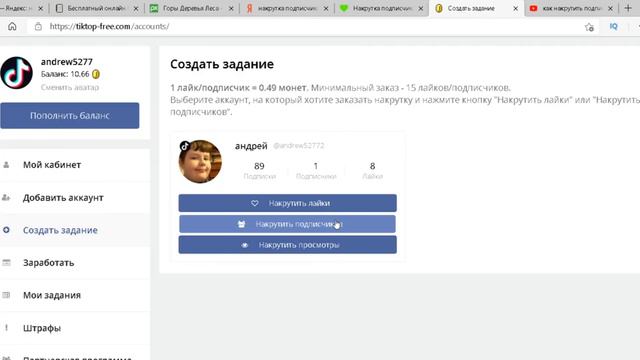Click the Накрутить лайки button
Screen dimensions: 640x360
tap(287, 203)
